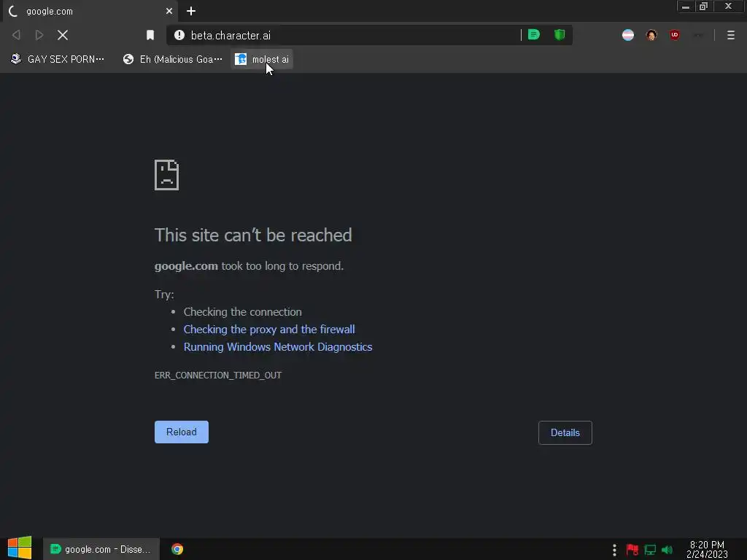The height and width of the screenshot is (560, 747).
Task: Restore down the browser window
Action: (704, 6)
